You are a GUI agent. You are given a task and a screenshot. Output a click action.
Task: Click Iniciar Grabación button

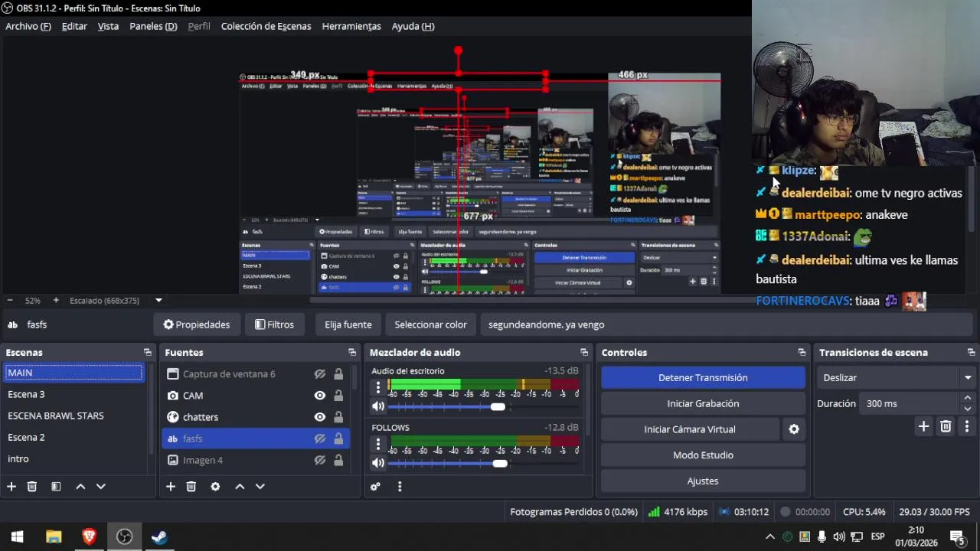coord(703,403)
